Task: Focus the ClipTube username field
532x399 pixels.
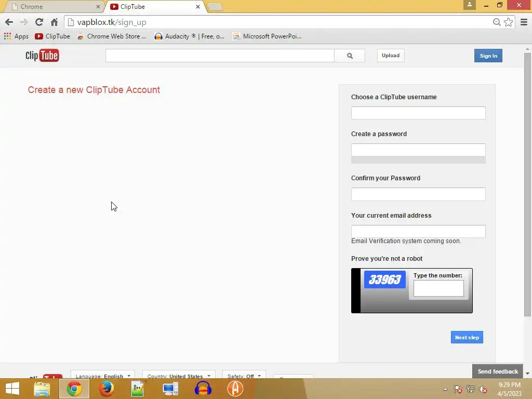Action: (x=418, y=113)
